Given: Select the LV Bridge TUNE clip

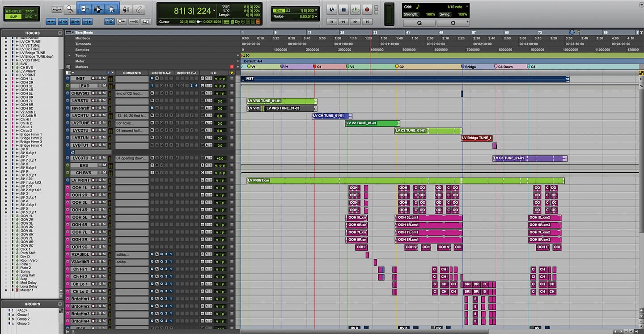Looking at the screenshot, I should coord(477,138).
